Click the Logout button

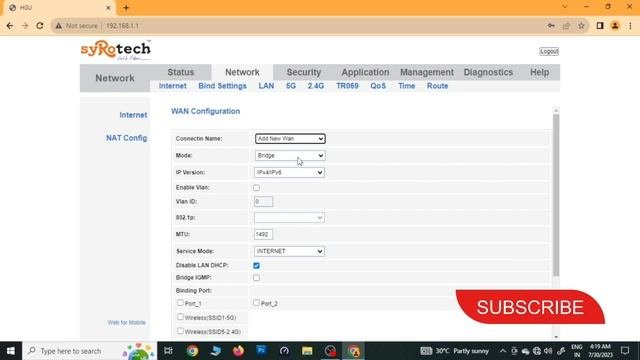point(549,51)
